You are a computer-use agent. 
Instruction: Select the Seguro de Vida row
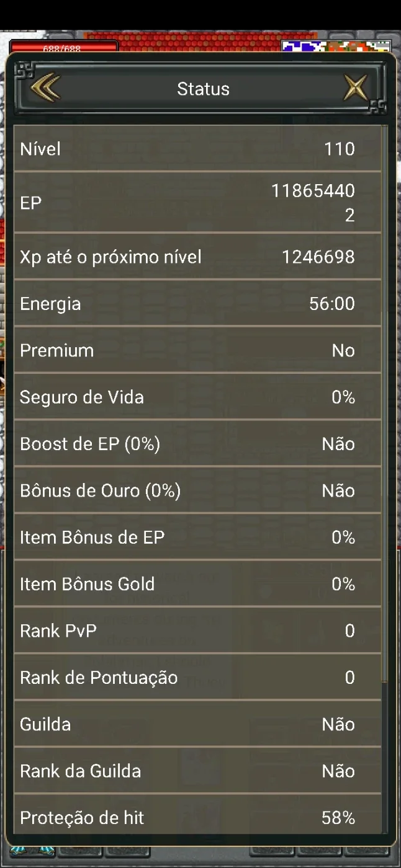pos(197,397)
